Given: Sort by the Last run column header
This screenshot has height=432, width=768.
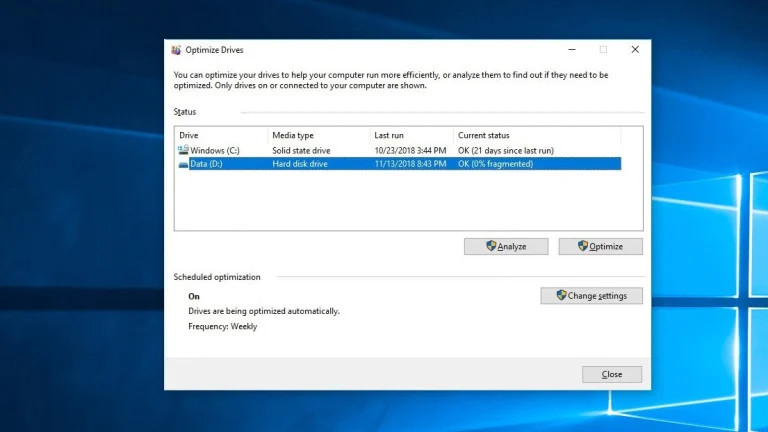Looking at the screenshot, I should click(410, 135).
